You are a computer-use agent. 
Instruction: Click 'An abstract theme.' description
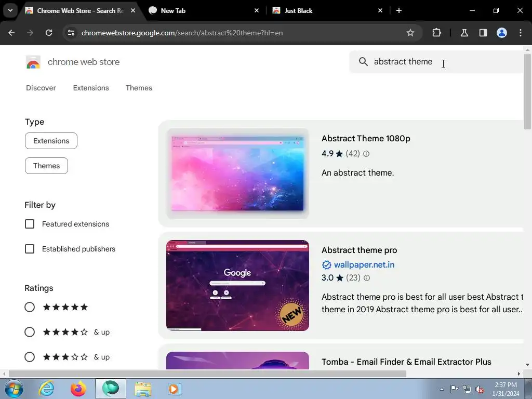(357, 172)
